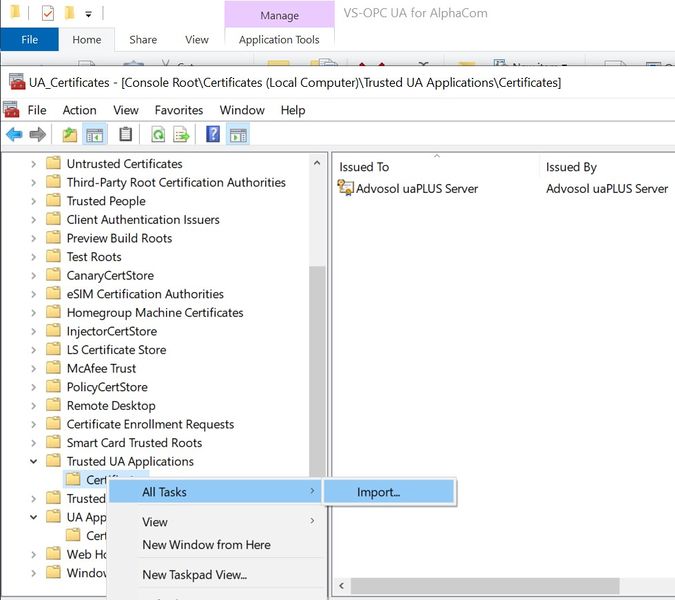Image resolution: width=675 pixels, height=600 pixels.
Task: Click the selected Certificates subfolder icon
Action: pyautogui.click(x=73, y=479)
